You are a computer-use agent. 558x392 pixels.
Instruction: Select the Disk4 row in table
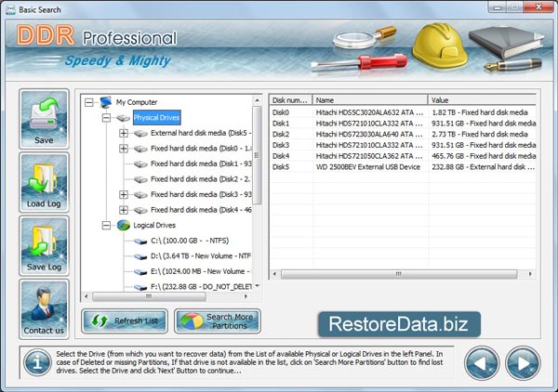403,156
